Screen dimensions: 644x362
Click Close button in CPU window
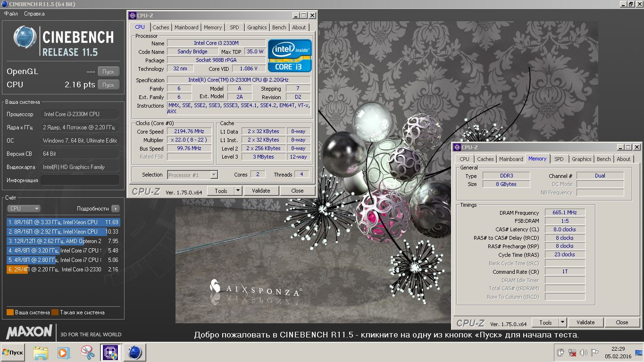click(x=297, y=191)
